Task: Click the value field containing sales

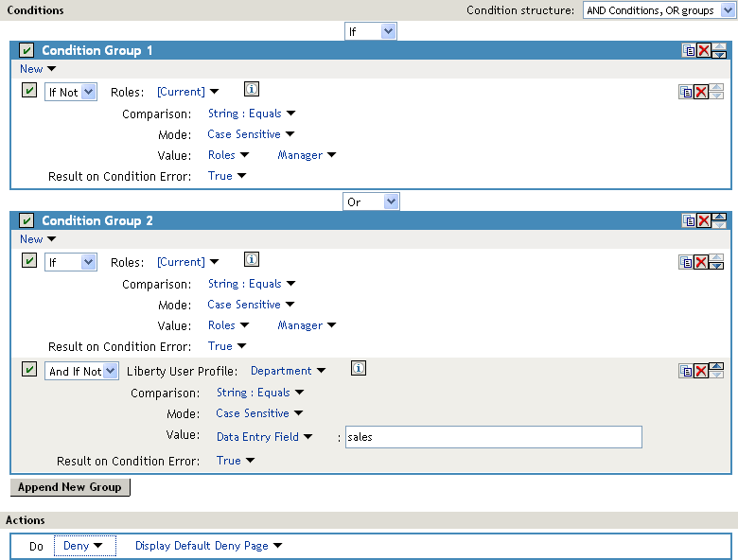Action: (x=492, y=437)
